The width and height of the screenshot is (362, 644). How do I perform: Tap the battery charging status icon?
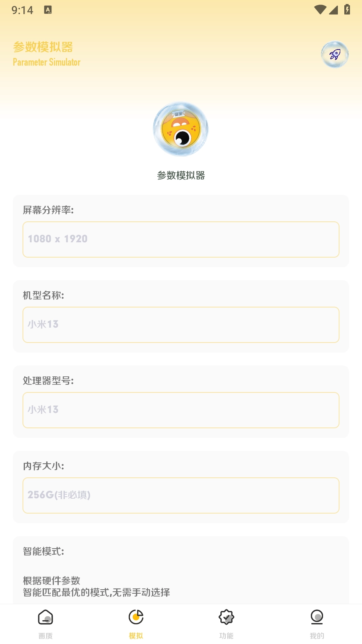(347, 10)
